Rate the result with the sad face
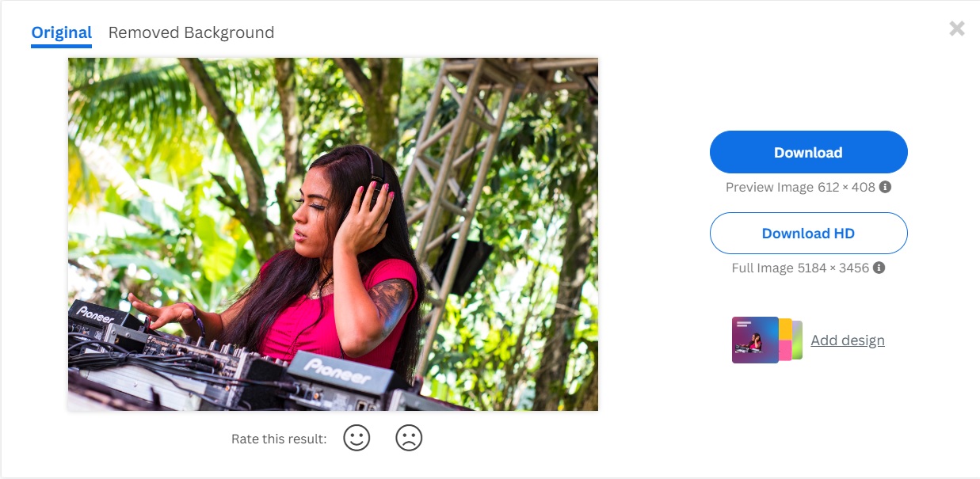This screenshot has height=479, width=980. pos(409,439)
